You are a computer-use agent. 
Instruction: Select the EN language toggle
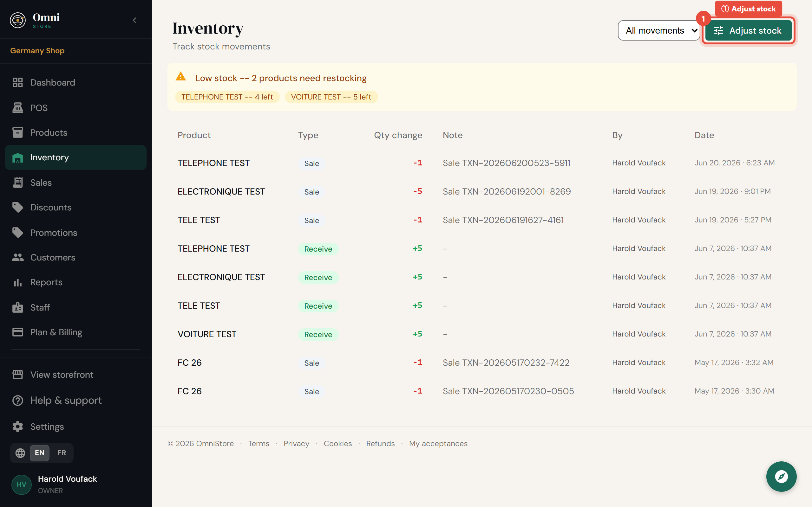pyautogui.click(x=40, y=453)
